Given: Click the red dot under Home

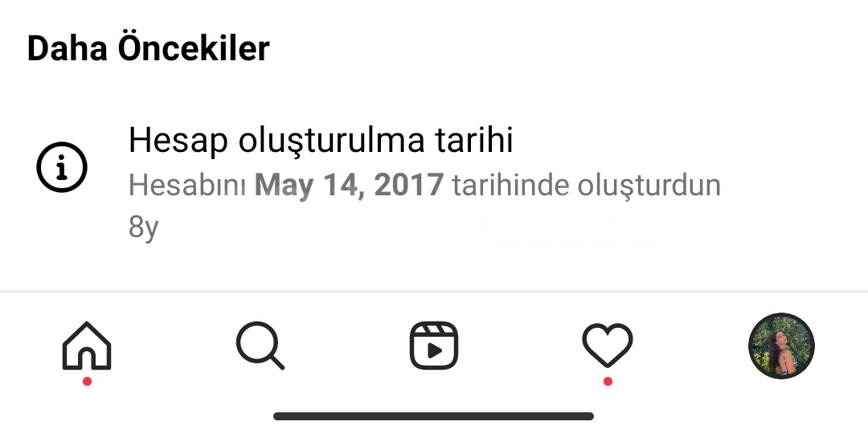Looking at the screenshot, I should click(87, 382).
